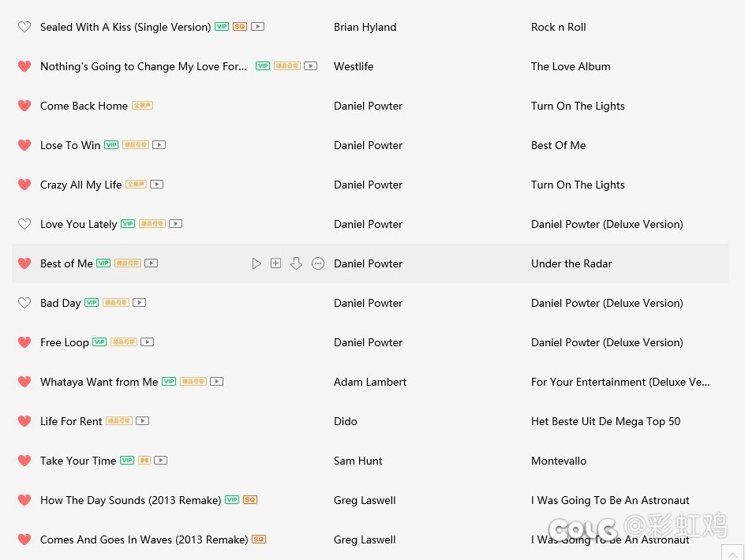Screen dimensions: 745x560
Task: Play the MV of Whataya Want from Me
Action: (216, 382)
